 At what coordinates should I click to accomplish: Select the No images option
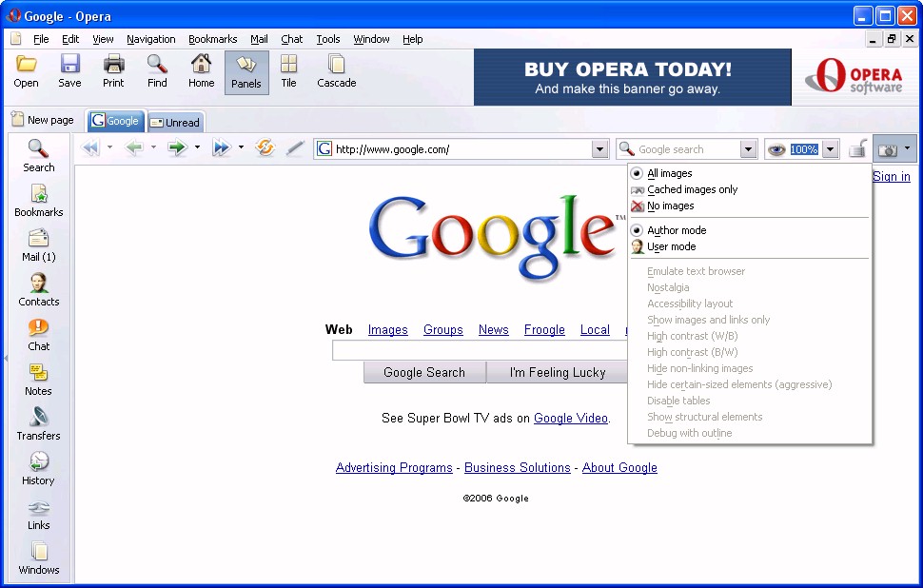pyautogui.click(x=671, y=206)
